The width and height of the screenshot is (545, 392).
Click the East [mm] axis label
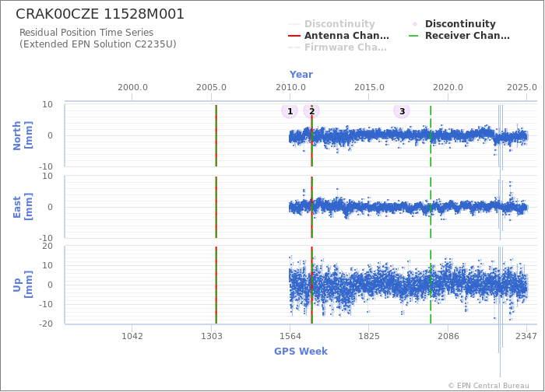pyautogui.click(x=23, y=207)
